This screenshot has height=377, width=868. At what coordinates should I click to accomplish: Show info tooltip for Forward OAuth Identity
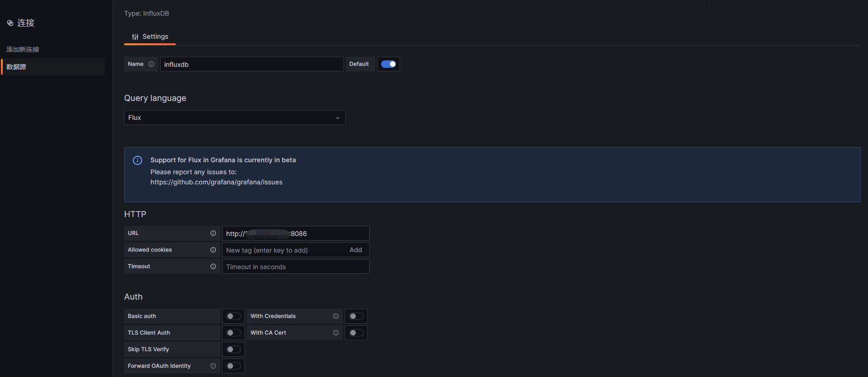213,366
